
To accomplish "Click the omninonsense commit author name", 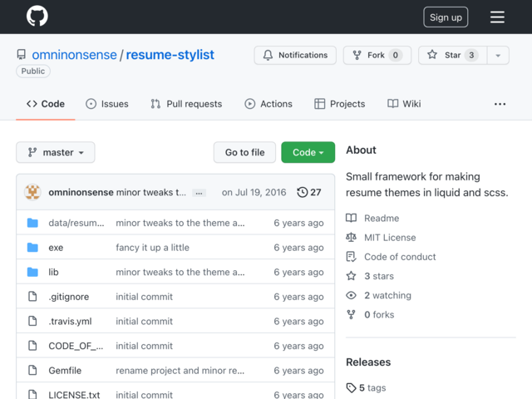I will point(81,192).
